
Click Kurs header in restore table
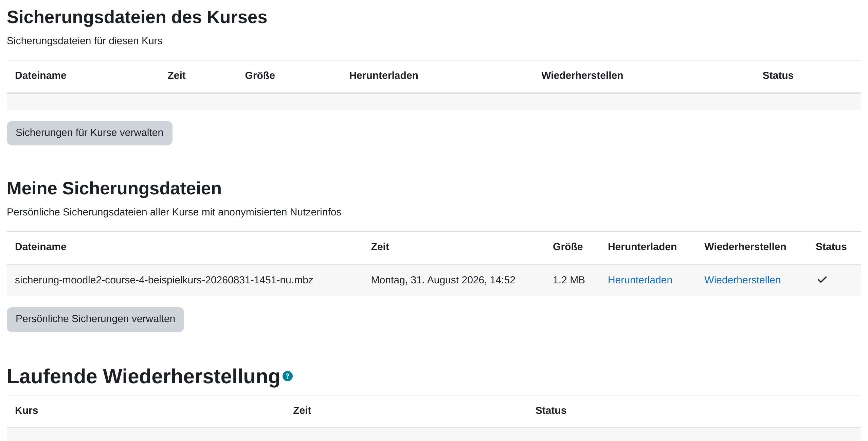point(26,410)
